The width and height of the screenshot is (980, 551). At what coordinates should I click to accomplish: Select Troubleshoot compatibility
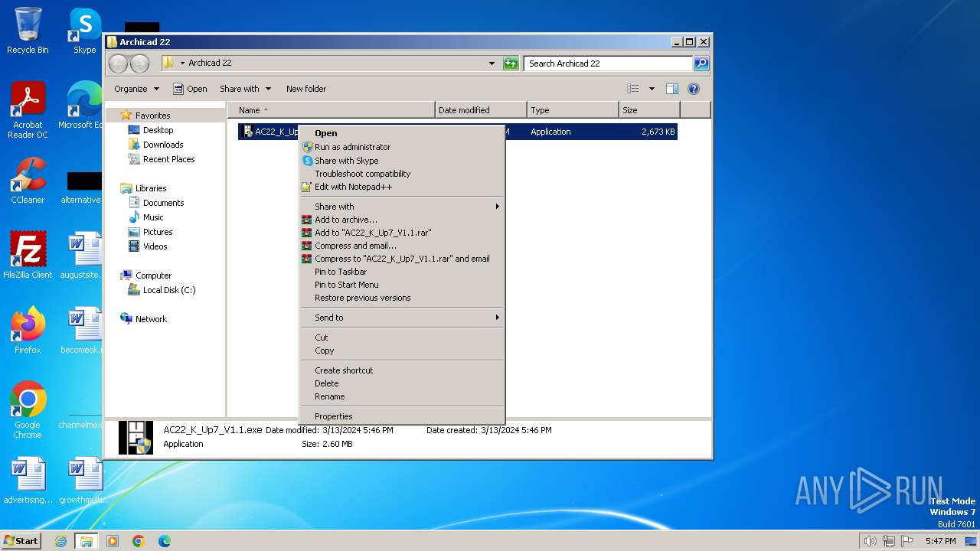402,174
